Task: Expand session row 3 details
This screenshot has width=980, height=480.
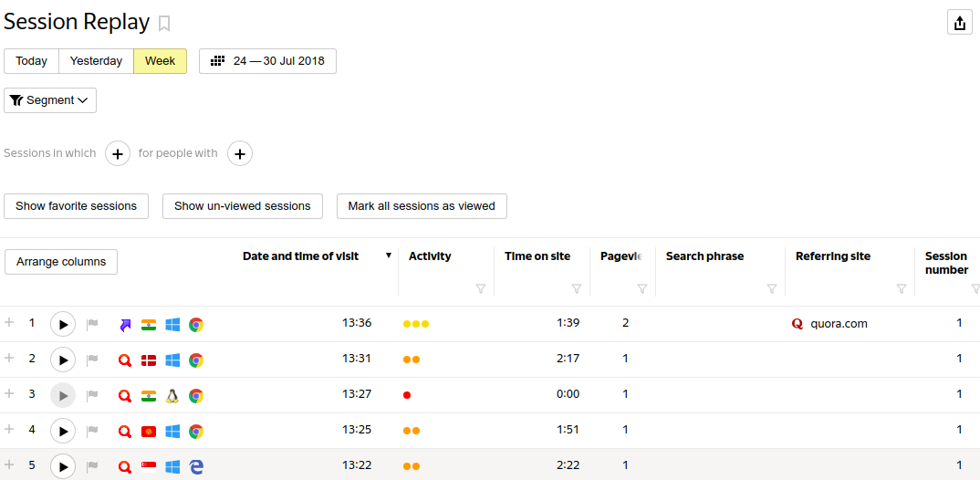Action: (x=9, y=393)
